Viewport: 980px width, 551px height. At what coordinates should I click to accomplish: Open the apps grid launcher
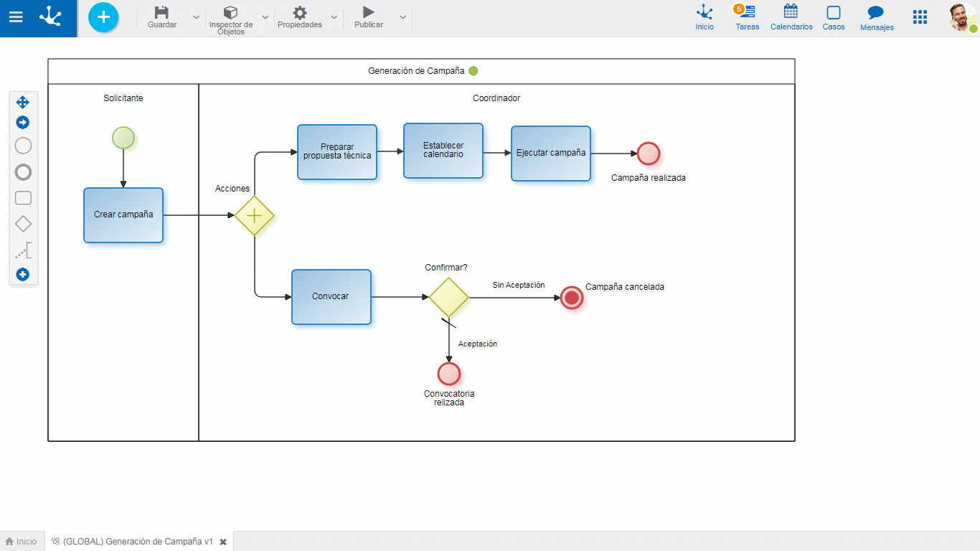[920, 17]
